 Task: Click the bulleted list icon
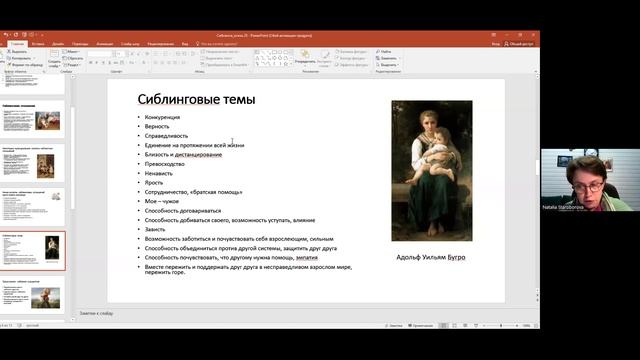(156, 54)
